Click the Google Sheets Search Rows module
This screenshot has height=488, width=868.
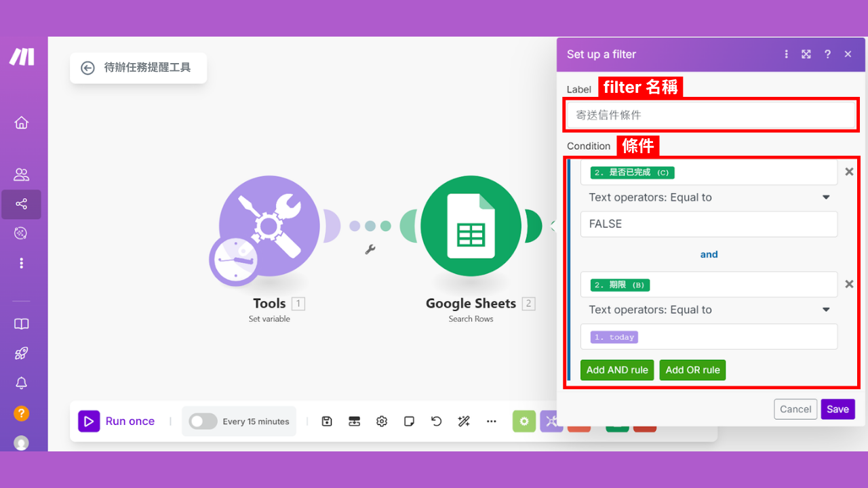(x=471, y=226)
